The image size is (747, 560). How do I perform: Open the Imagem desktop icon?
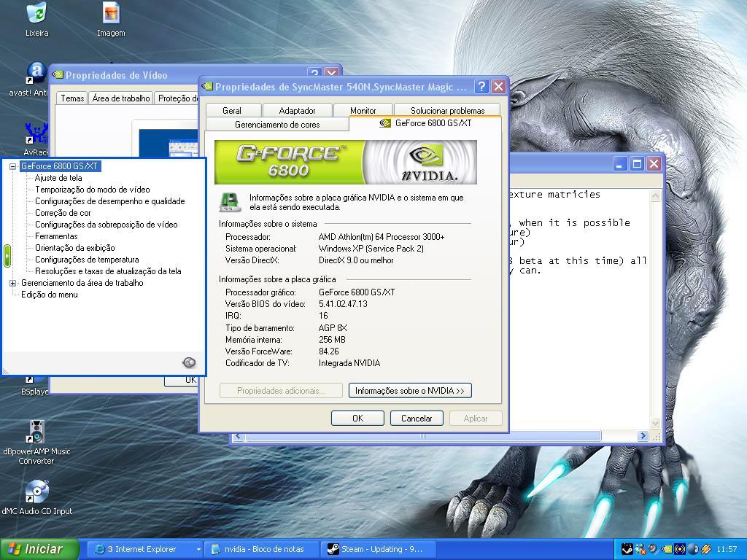[x=111, y=14]
